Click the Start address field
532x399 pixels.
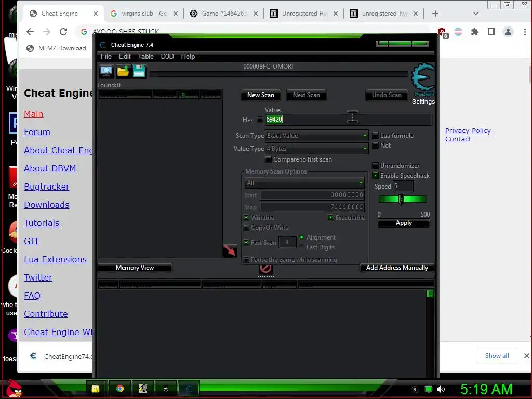[312, 195]
